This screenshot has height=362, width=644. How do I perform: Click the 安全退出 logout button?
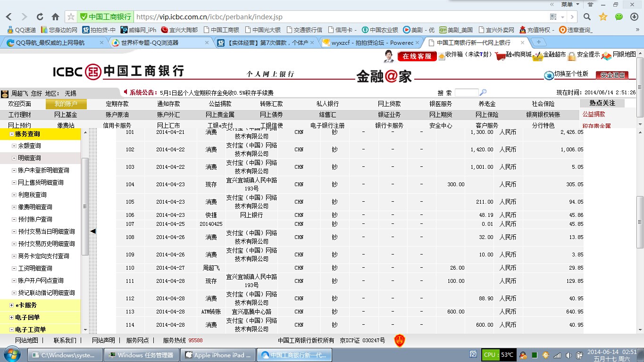(612, 75)
